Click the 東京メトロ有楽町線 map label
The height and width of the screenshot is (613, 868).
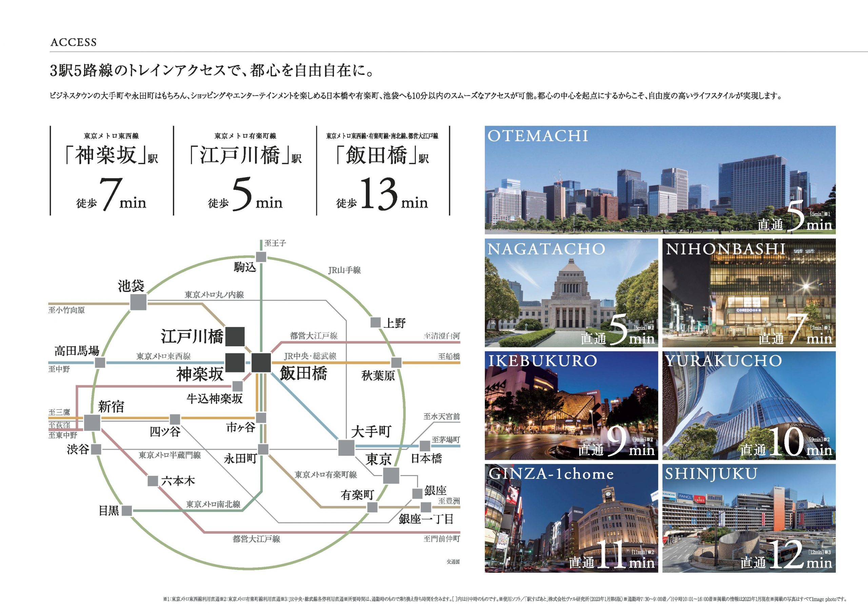326,475
